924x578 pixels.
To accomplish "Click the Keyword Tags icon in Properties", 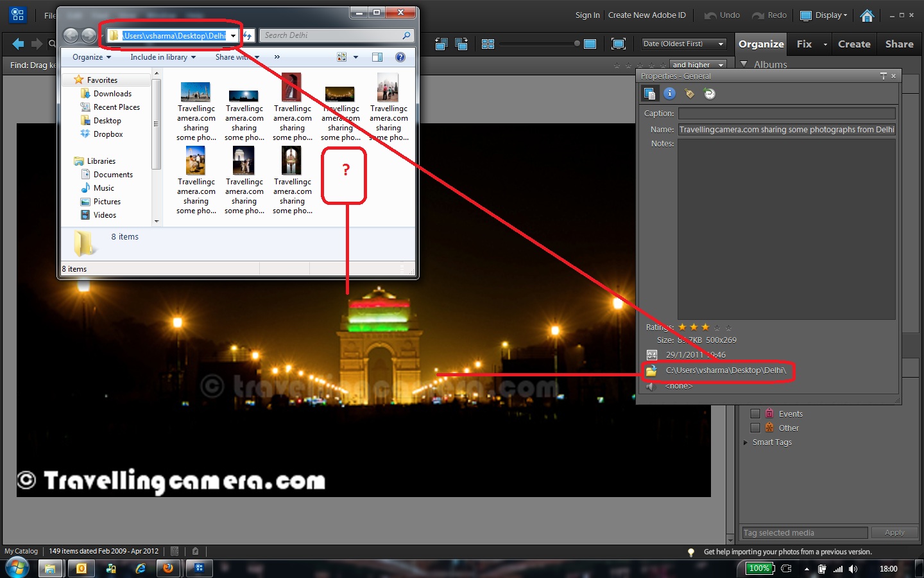I will pos(690,93).
